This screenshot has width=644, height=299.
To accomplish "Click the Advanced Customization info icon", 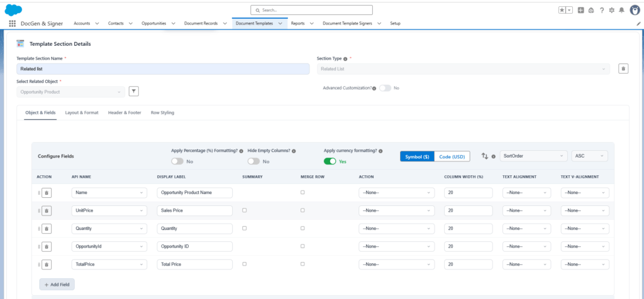I will tap(374, 88).
